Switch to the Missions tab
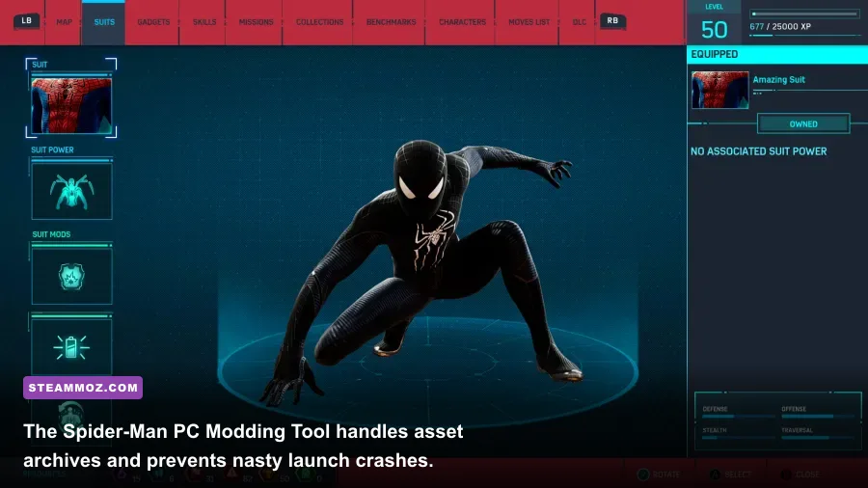This screenshot has width=868, height=488. (256, 22)
